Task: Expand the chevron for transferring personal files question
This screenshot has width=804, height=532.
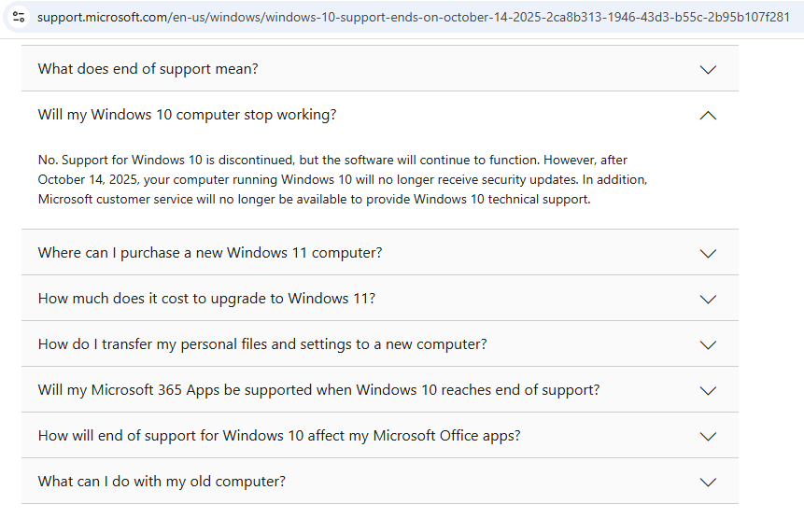Action: click(708, 344)
